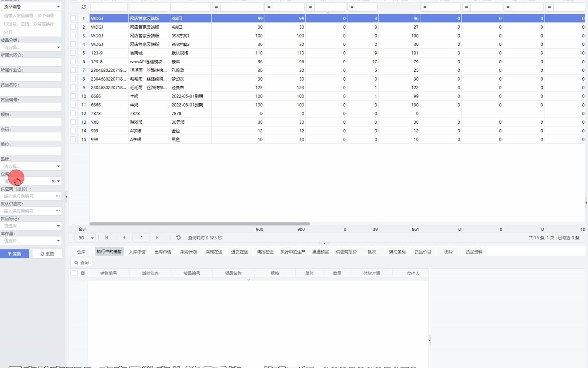
Task: Click the 筛选 filter button
Action: pyautogui.click(x=14, y=254)
